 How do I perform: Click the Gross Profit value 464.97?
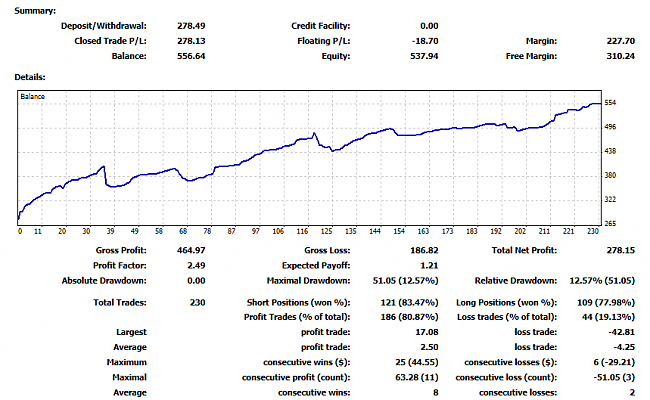tap(191, 250)
